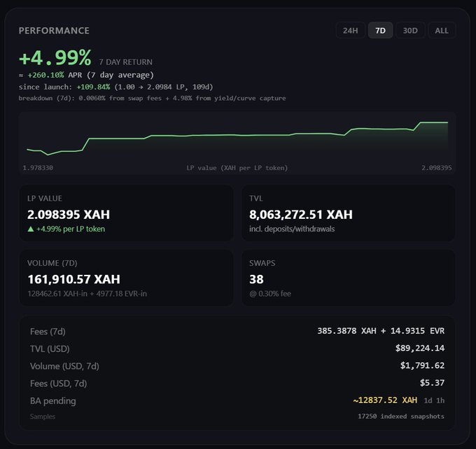Click the since launch +109.84% value

click(93, 87)
